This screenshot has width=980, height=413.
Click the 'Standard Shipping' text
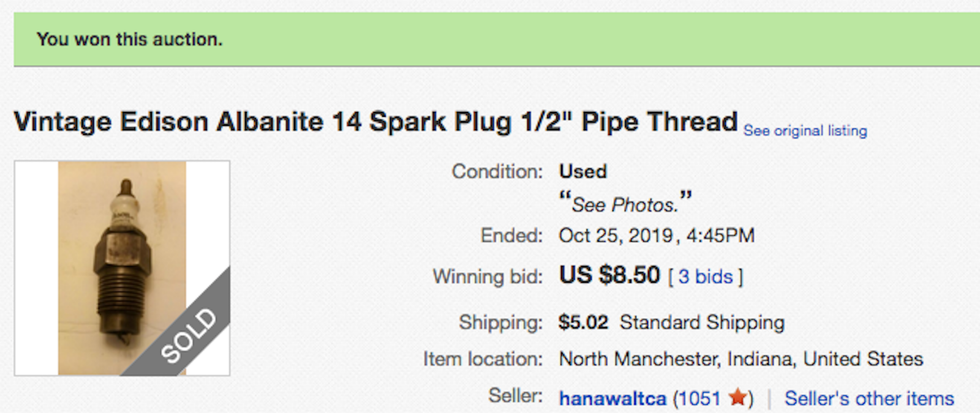701,322
